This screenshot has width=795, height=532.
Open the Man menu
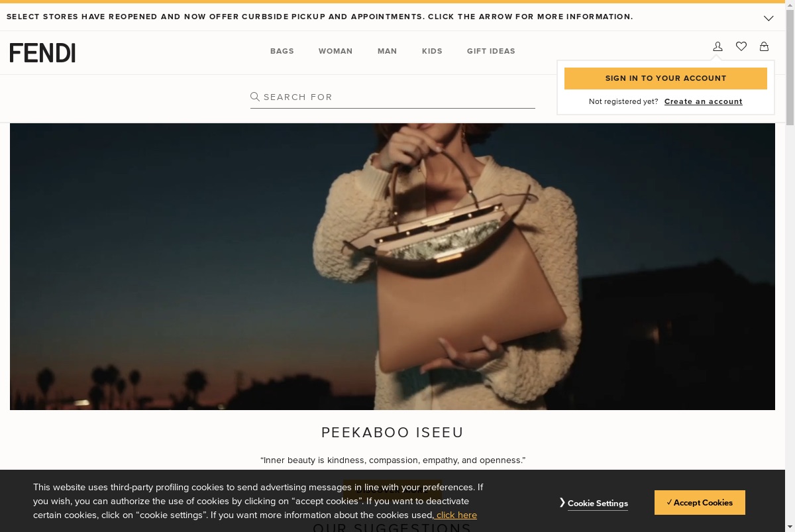388,51
